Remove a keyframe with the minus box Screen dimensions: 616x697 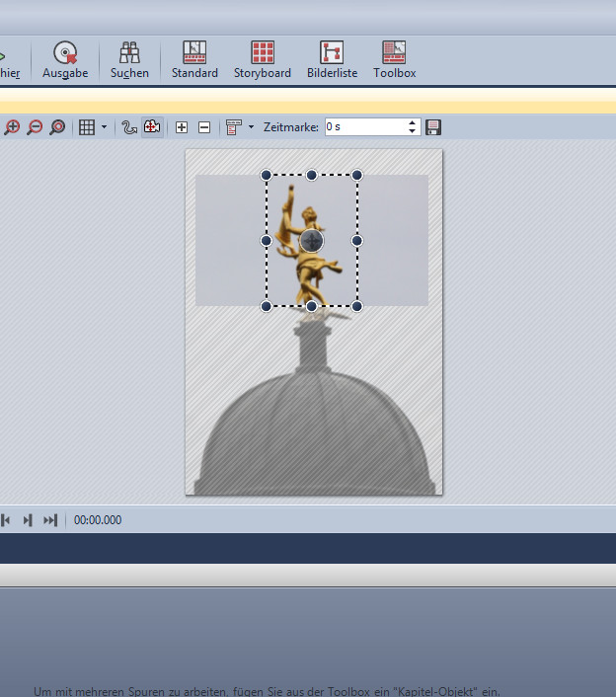(x=204, y=127)
